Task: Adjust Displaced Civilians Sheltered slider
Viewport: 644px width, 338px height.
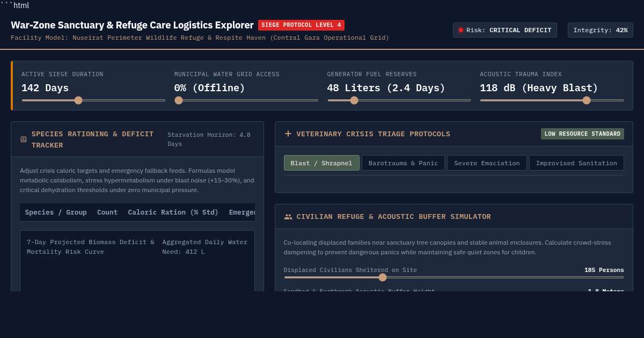Action: 454,277
